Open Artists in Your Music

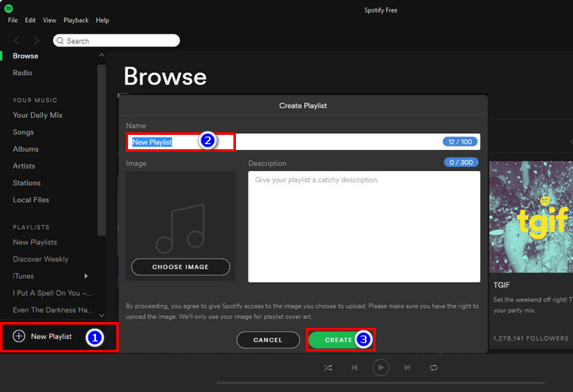click(x=24, y=166)
